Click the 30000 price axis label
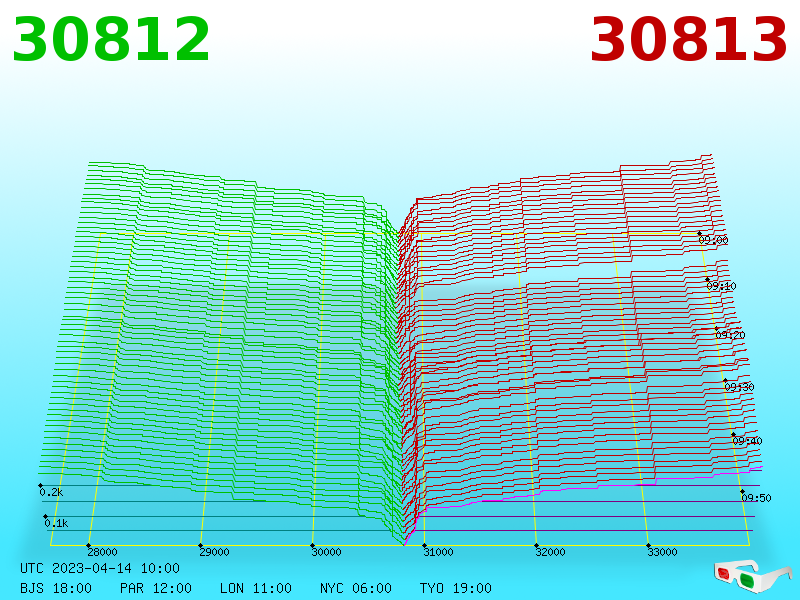Viewport: 800px width, 600px height. click(x=327, y=552)
